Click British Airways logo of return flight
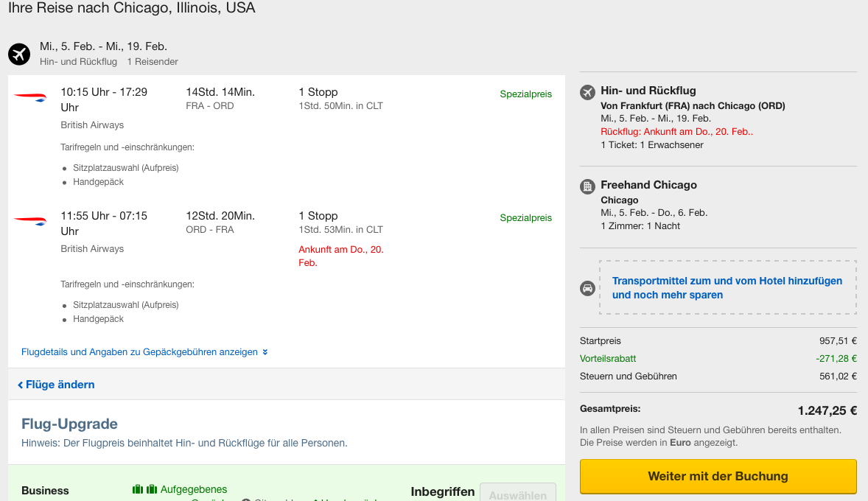The height and width of the screenshot is (501, 868). pyautogui.click(x=30, y=220)
